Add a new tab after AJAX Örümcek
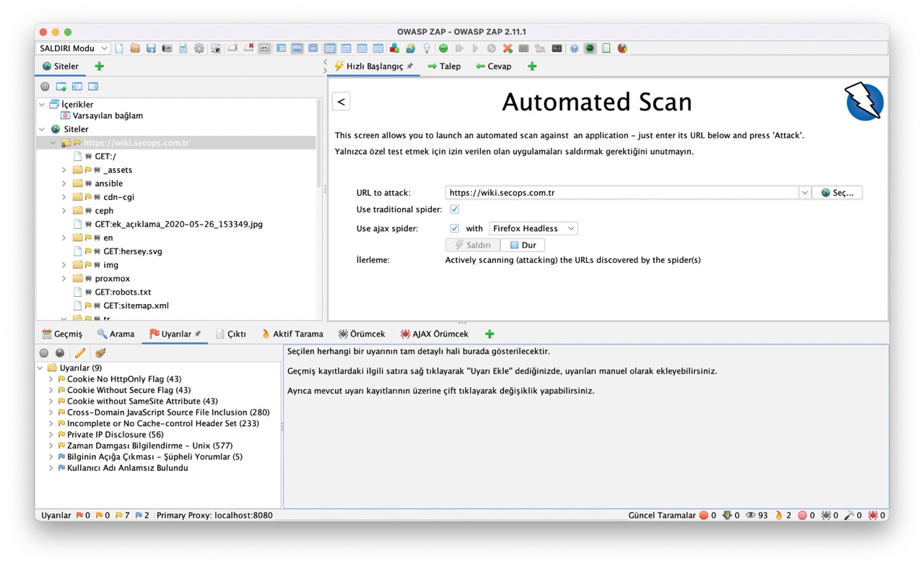Screen dimensions: 924x567 pyautogui.click(x=489, y=334)
